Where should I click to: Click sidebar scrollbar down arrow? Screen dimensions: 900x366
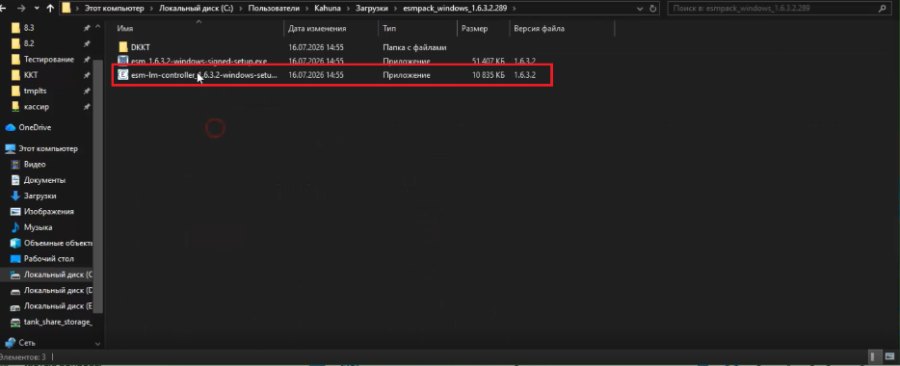[x=98, y=344]
